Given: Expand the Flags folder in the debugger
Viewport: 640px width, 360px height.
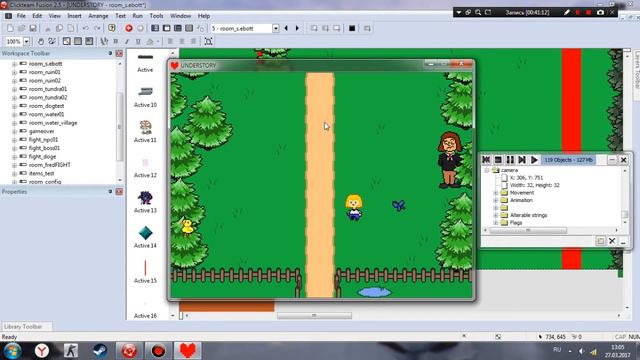Looking at the screenshot, I should [x=496, y=222].
